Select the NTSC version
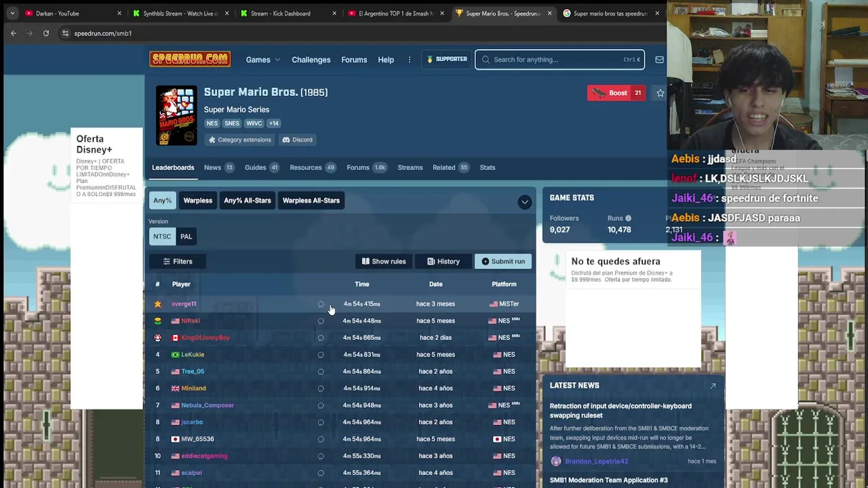Viewport: 868px width, 488px height. tap(162, 237)
